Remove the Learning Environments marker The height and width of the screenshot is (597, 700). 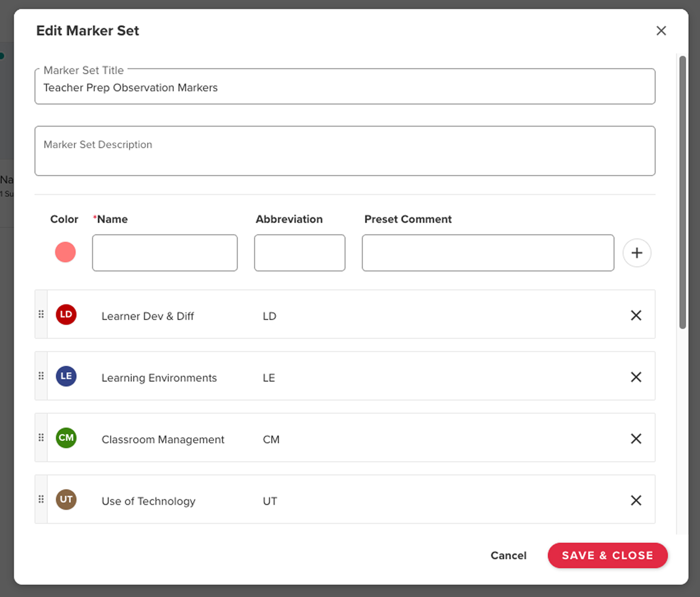636,377
